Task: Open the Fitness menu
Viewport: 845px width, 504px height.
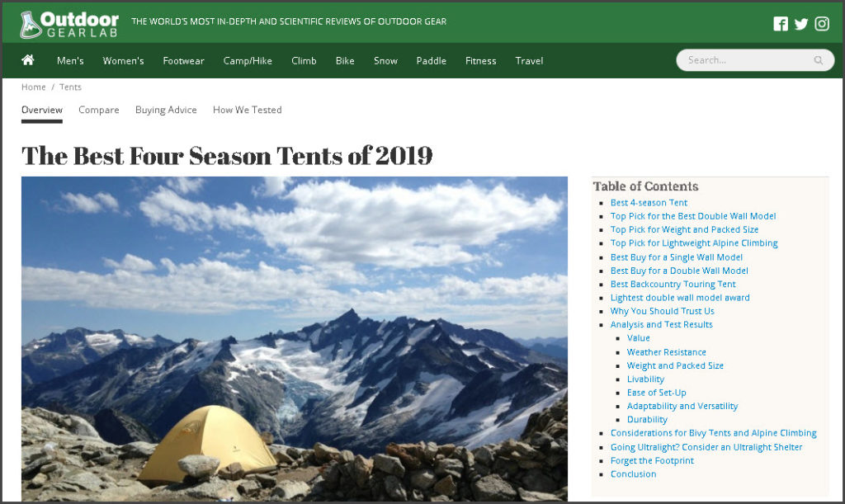Action: [x=481, y=61]
